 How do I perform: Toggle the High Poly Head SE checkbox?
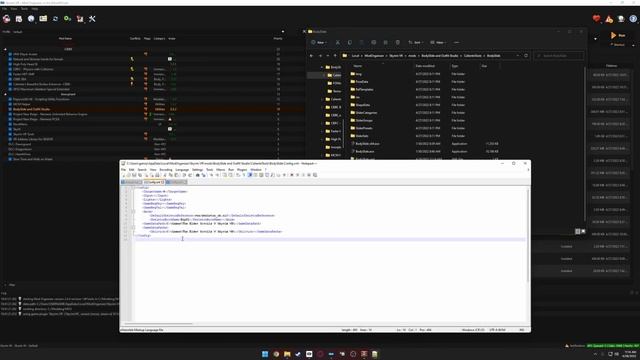click(10, 64)
